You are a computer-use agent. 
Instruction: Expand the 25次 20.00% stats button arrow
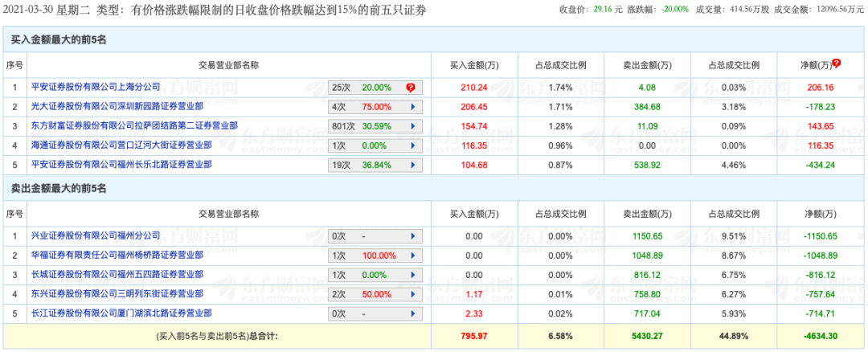coord(410,88)
